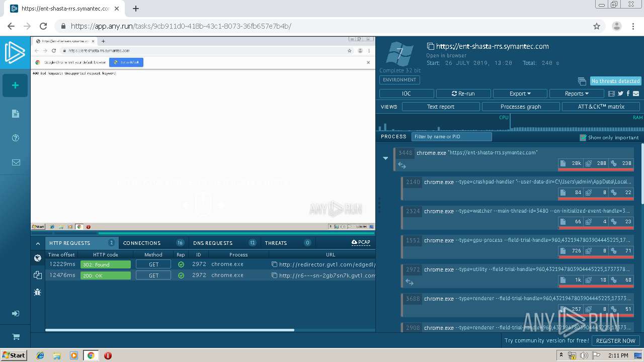Viewport: 644px width, 362px height.
Task: Click the REGISTER NOW button
Action: point(616,340)
